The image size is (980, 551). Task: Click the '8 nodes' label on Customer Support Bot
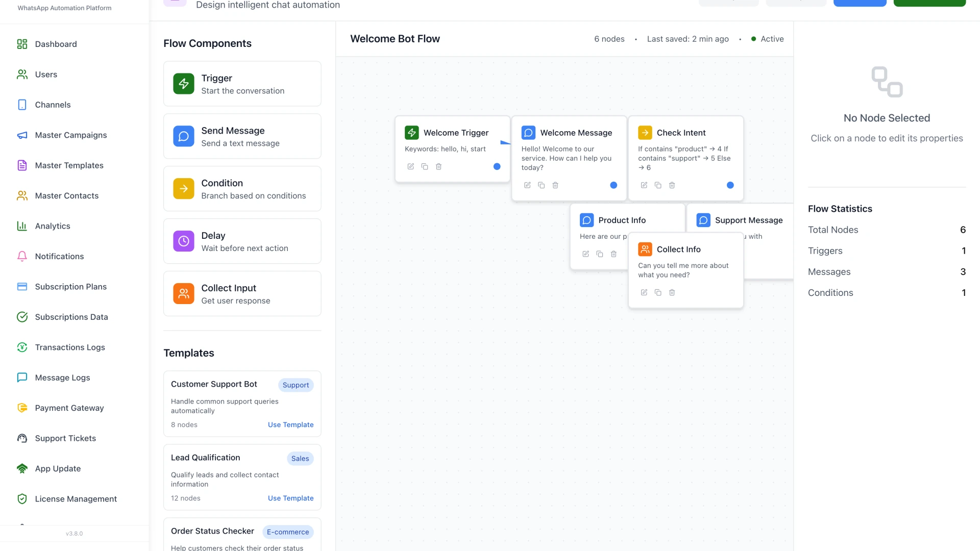184,425
